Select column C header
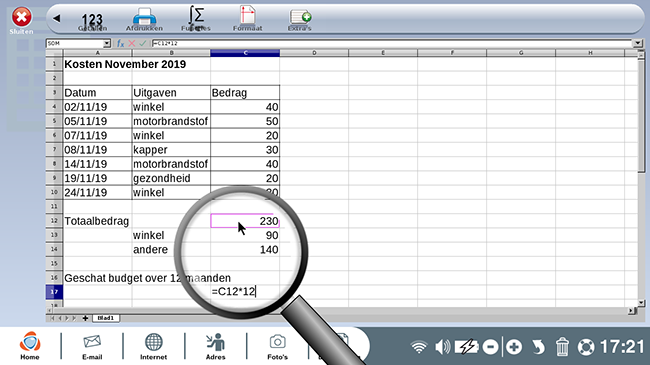The width and height of the screenshot is (650, 365). click(245, 53)
